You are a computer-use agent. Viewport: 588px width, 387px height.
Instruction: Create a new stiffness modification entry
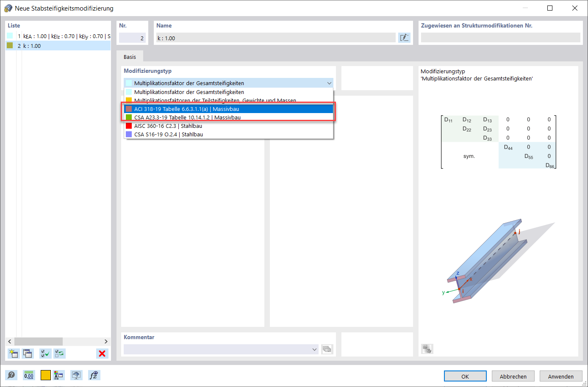14,354
